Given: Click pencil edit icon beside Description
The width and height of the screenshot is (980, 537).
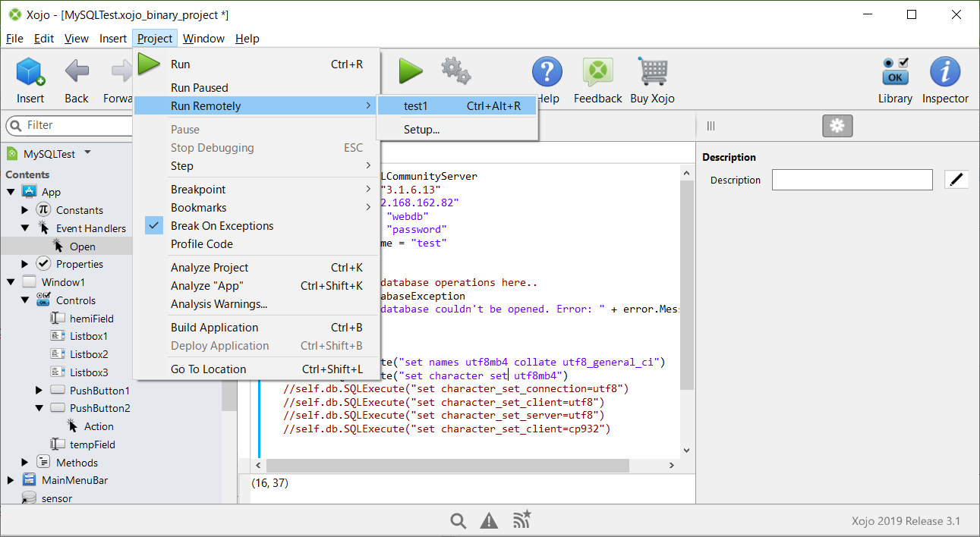Looking at the screenshot, I should pyautogui.click(x=956, y=180).
